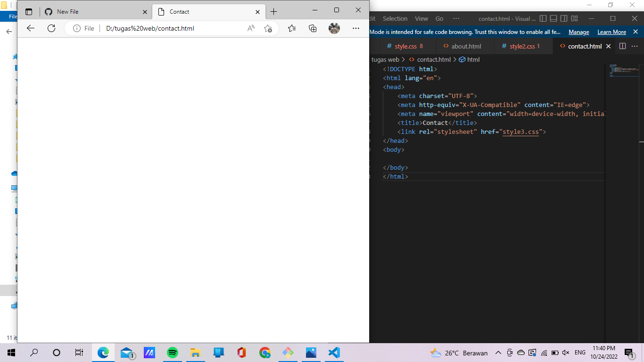
Task: Open more actions menu in the VS Code editor
Action: tap(634, 46)
